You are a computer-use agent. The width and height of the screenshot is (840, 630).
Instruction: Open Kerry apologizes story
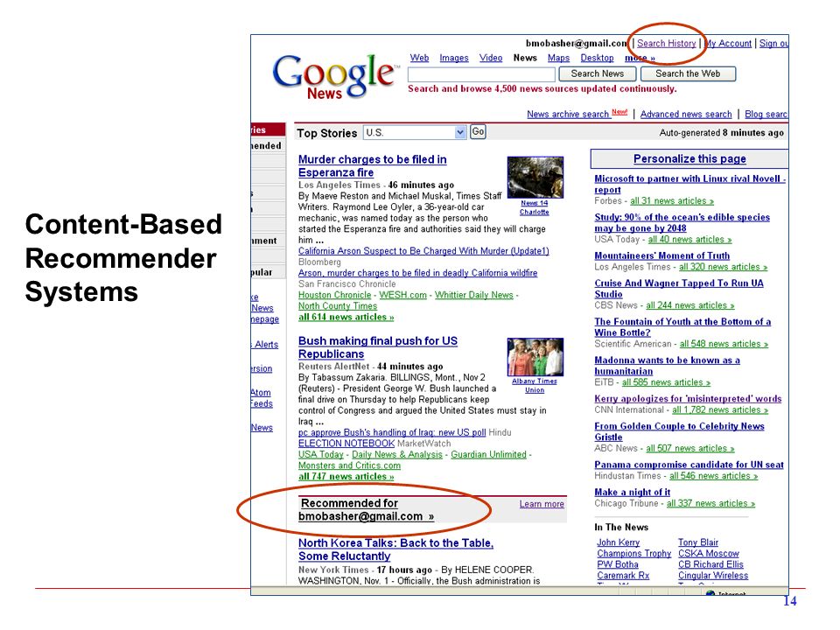tap(688, 399)
